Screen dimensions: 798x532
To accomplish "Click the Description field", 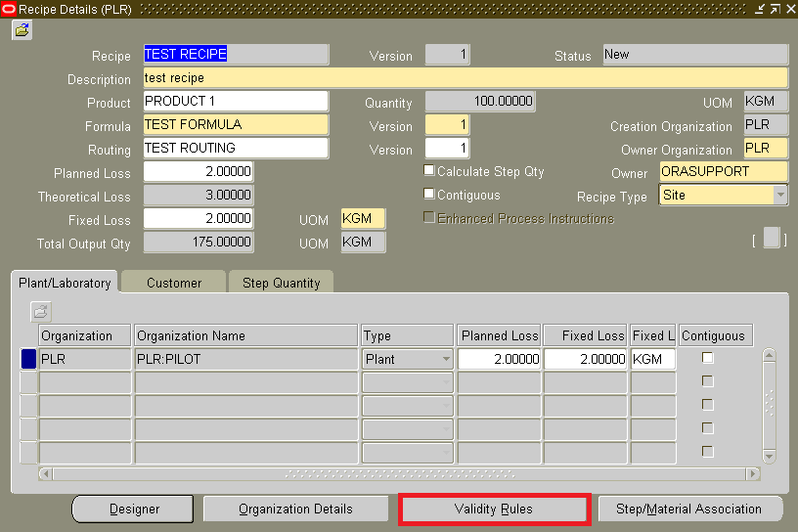I will coord(465,78).
